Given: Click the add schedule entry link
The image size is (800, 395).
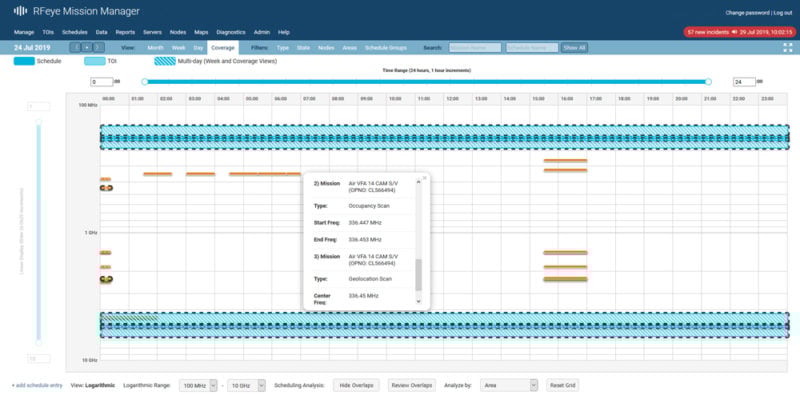Looking at the screenshot, I should click(x=37, y=385).
